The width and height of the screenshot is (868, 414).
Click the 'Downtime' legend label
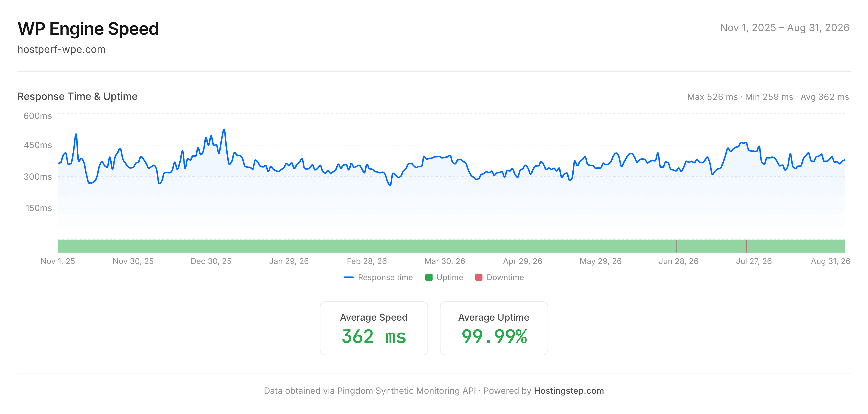505,277
